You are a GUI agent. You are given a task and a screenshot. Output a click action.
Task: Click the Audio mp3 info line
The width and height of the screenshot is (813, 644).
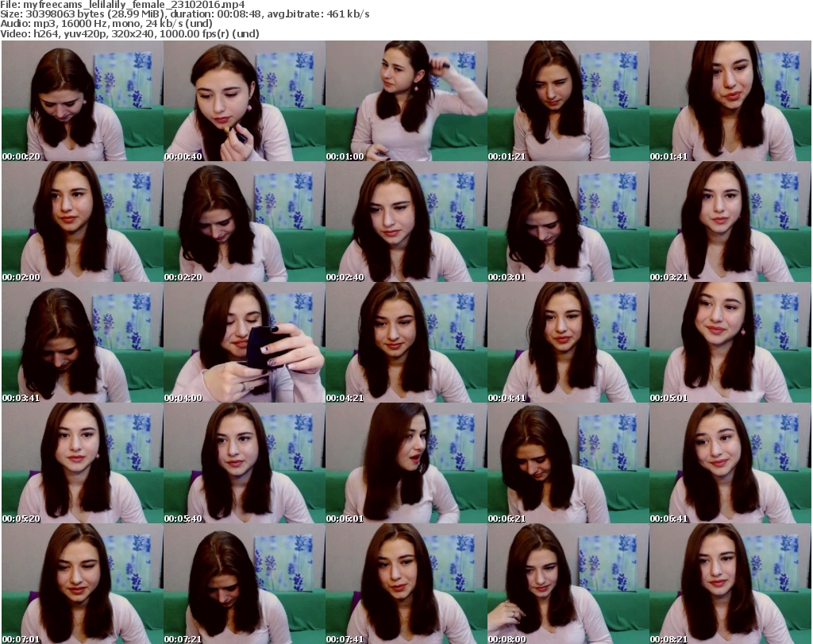[106, 24]
